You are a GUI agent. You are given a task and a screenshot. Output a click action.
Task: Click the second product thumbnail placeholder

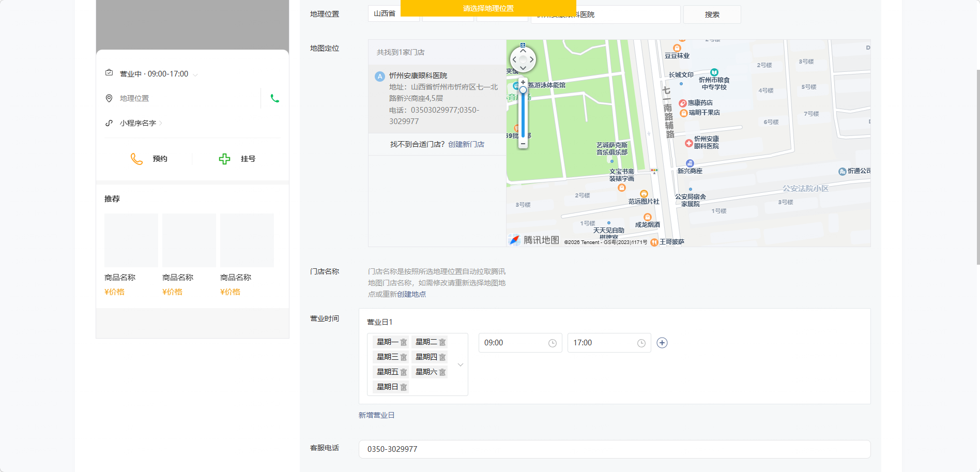[189, 240]
